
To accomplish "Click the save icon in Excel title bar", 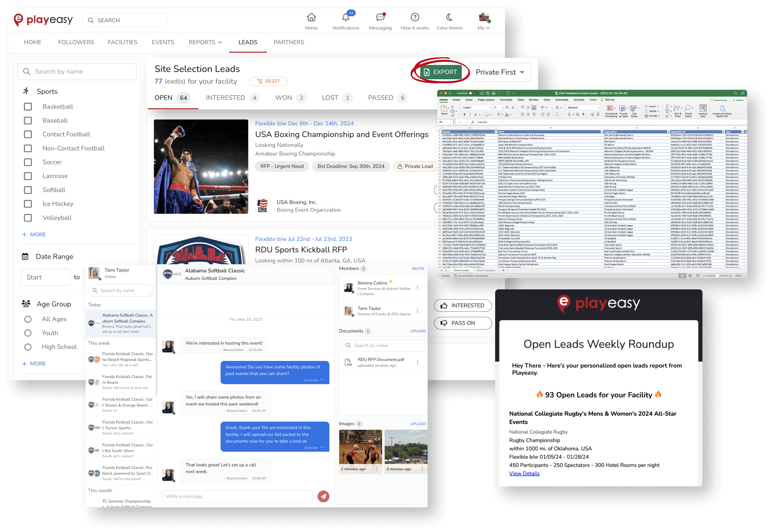I will (x=487, y=93).
